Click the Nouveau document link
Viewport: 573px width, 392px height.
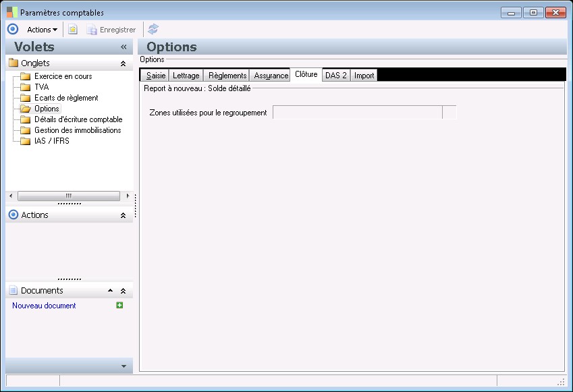point(45,306)
